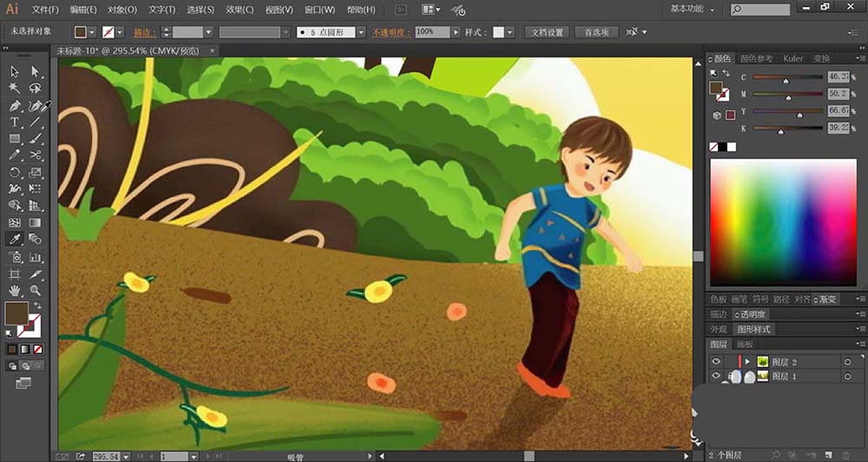Open the 效果(C) menu
The width and height of the screenshot is (868, 462).
pos(240,10)
